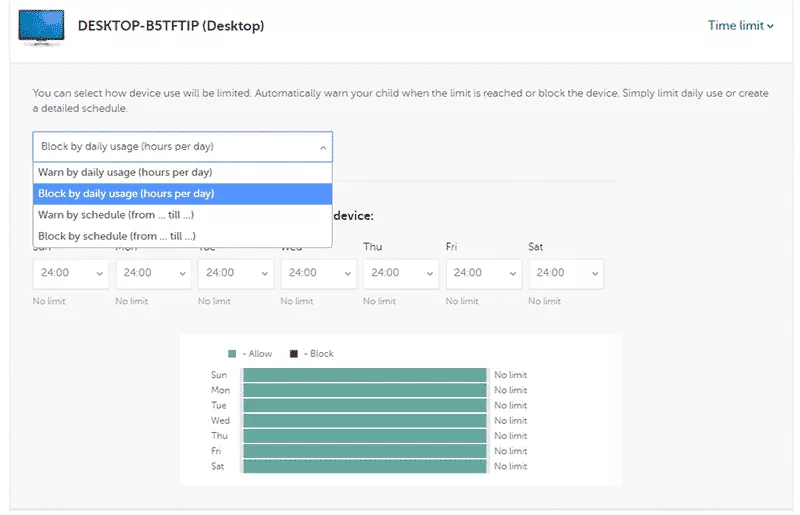This screenshot has height=515, width=800.
Task: Select Warn by daily usage option
Action: [183, 173]
